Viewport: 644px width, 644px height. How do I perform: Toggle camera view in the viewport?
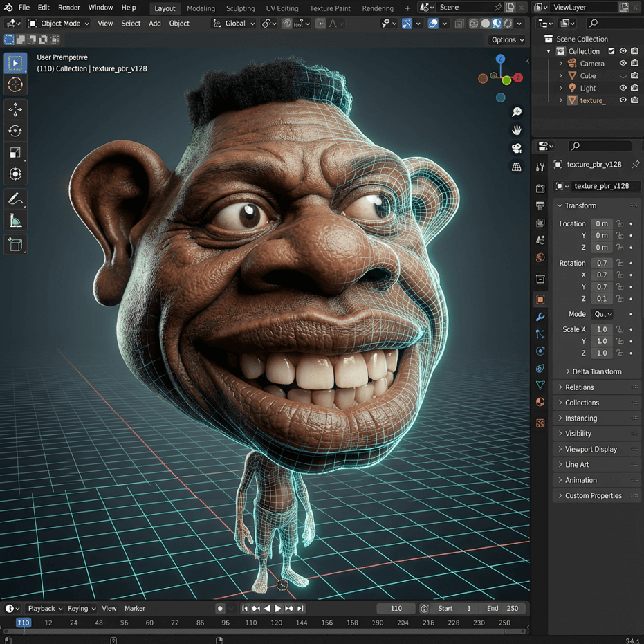[516, 149]
